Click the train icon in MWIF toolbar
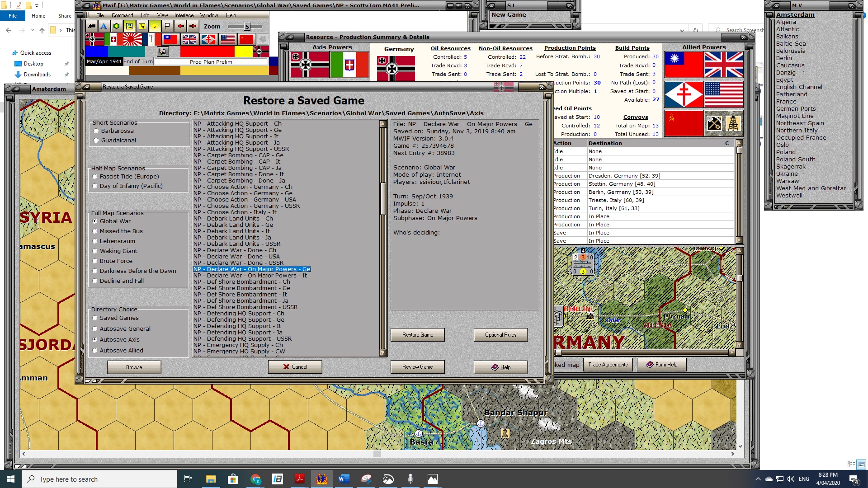 [x=92, y=26]
